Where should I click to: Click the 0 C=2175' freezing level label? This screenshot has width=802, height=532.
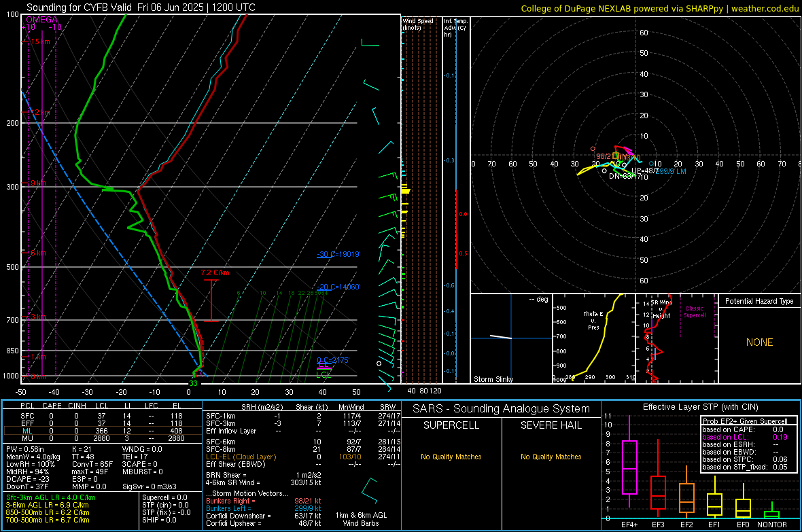333,360
